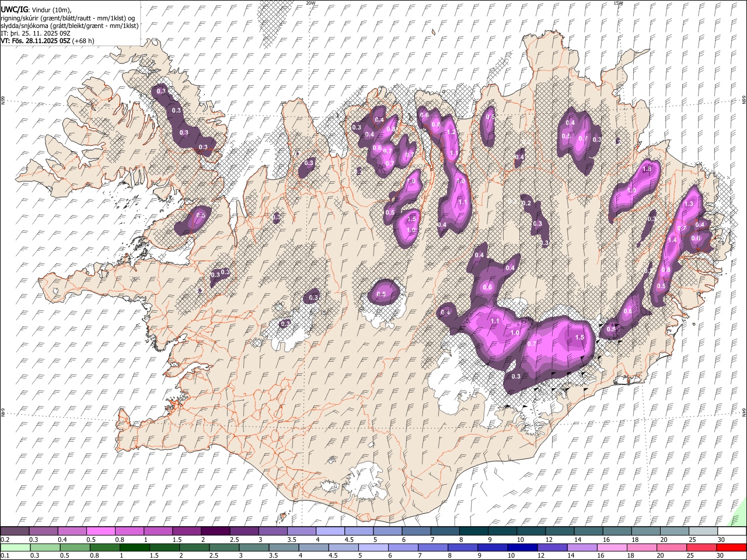Screen dimensions: 747x560
Task: Click the '1.4' snowfall value on the map
Action: click(672, 240)
